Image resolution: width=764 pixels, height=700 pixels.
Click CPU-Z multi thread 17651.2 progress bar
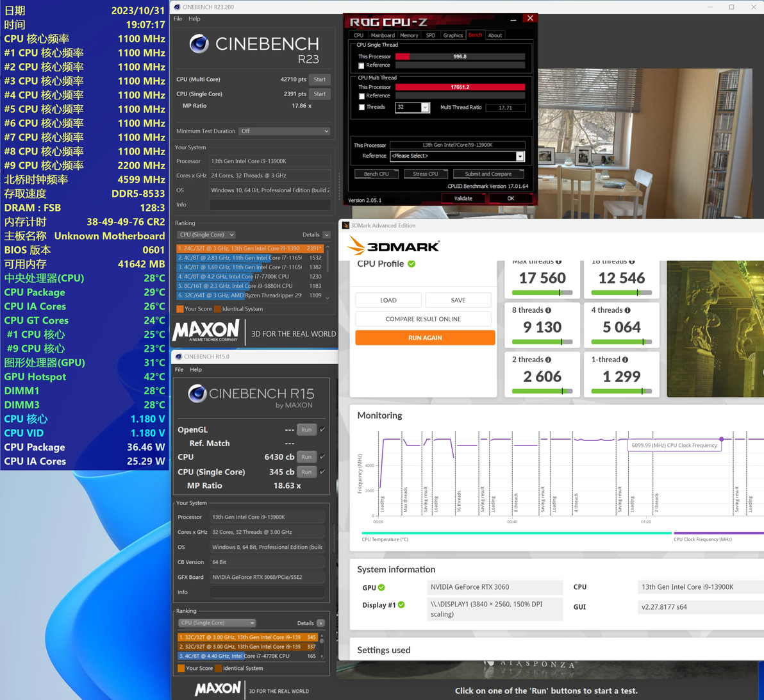click(460, 87)
